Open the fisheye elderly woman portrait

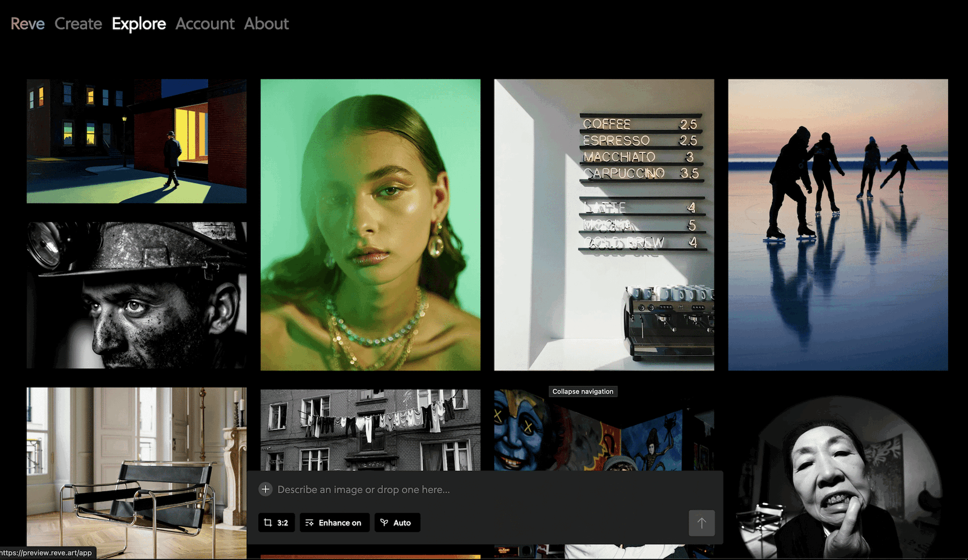click(x=837, y=478)
